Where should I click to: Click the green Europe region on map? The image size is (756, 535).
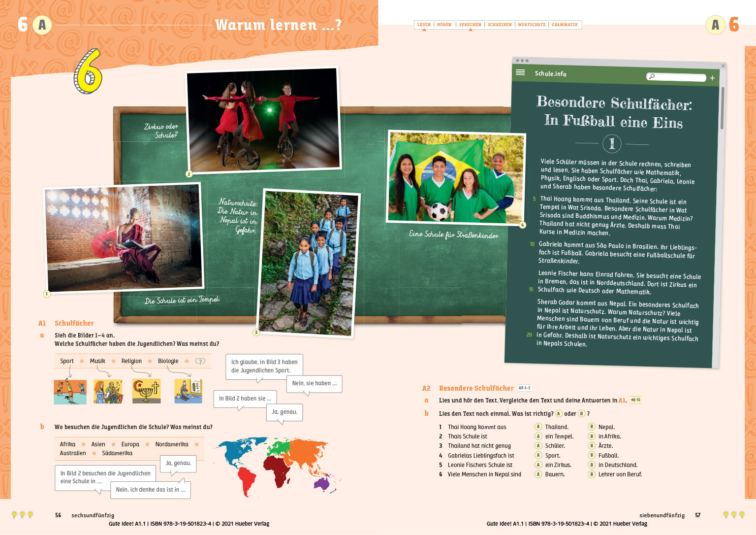pyautogui.click(x=279, y=448)
